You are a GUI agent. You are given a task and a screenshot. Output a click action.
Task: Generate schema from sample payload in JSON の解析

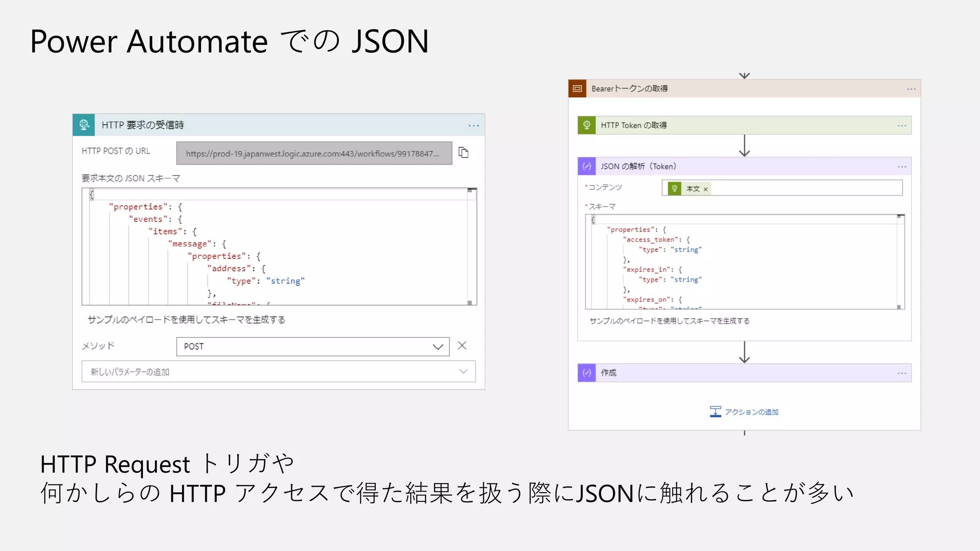pyautogui.click(x=669, y=321)
